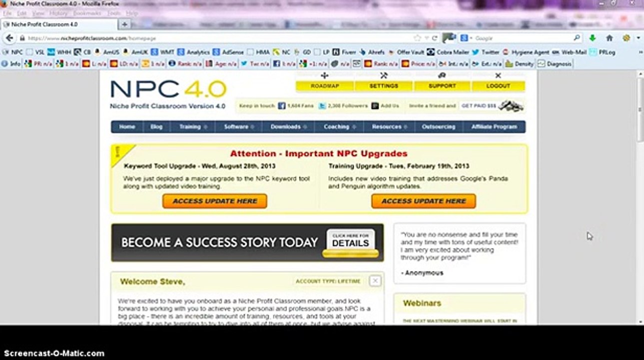The image size is (644, 360).
Task: Show more bookmarks with the overflow chevron
Action: [x=640, y=52]
